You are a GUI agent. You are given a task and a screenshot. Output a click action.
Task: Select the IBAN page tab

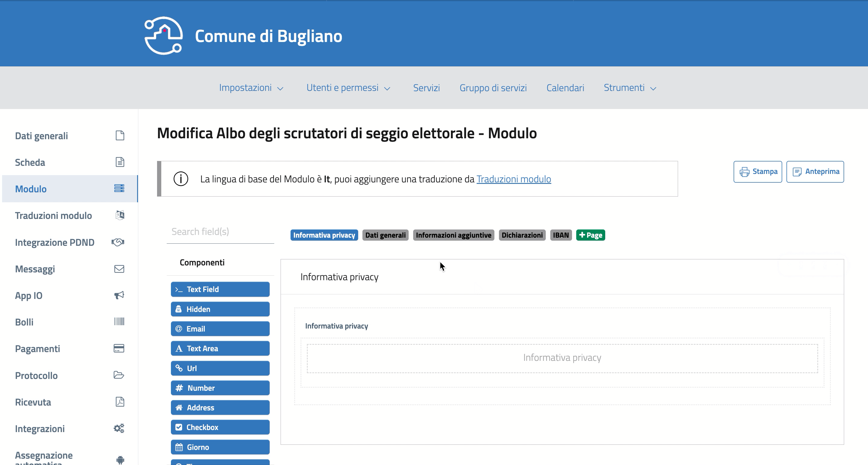click(x=560, y=235)
